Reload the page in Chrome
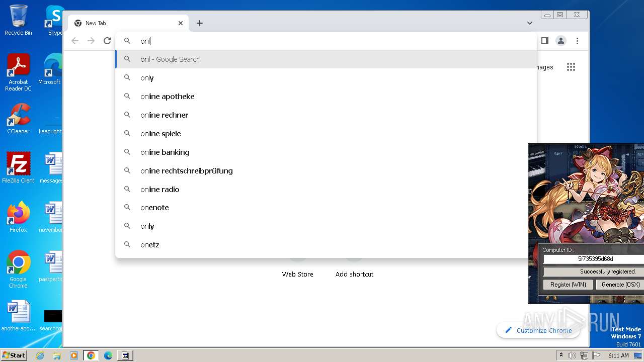This screenshot has width=644, height=362. click(x=107, y=41)
